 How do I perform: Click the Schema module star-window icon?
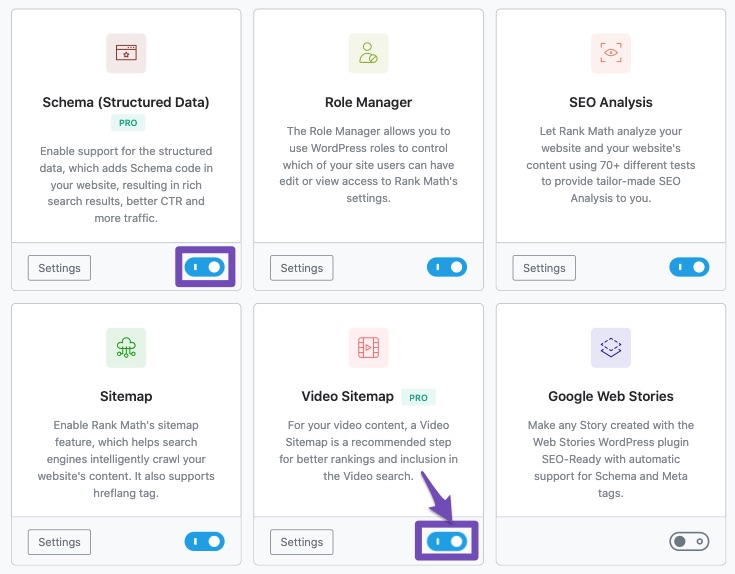(126, 53)
